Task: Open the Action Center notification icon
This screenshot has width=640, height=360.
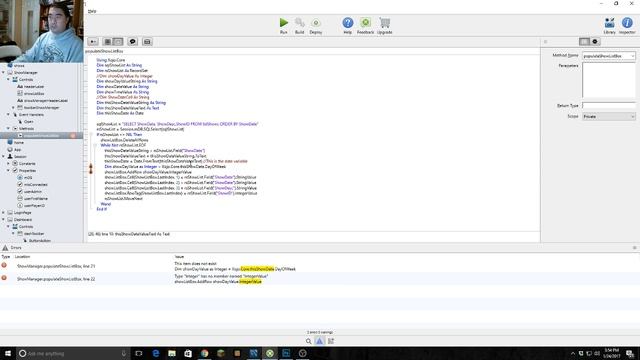Action: click(630, 353)
